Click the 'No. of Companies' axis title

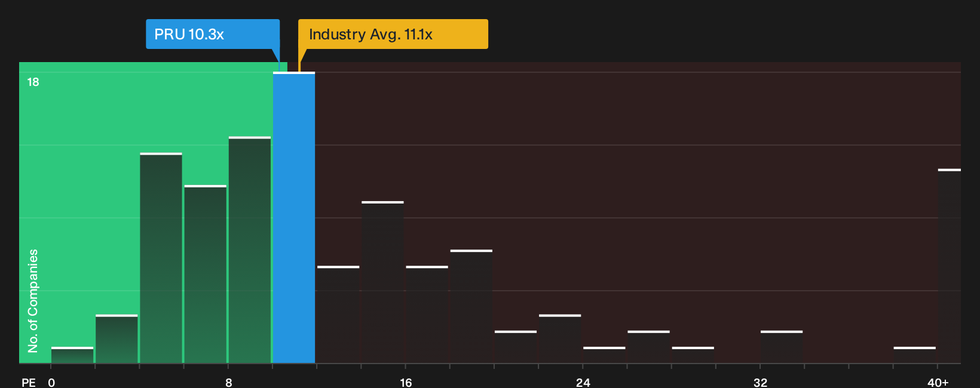click(33, 301)
